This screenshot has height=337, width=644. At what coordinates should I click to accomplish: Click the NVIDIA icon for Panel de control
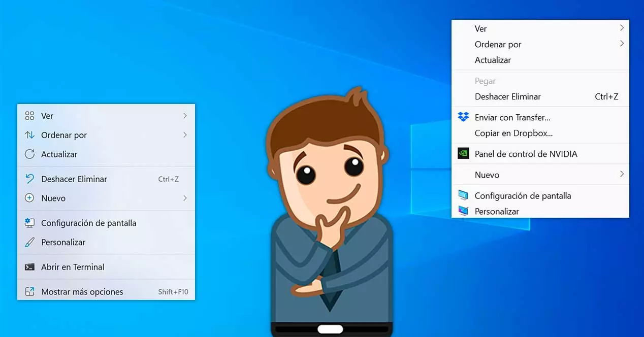(x=463, y=154)
